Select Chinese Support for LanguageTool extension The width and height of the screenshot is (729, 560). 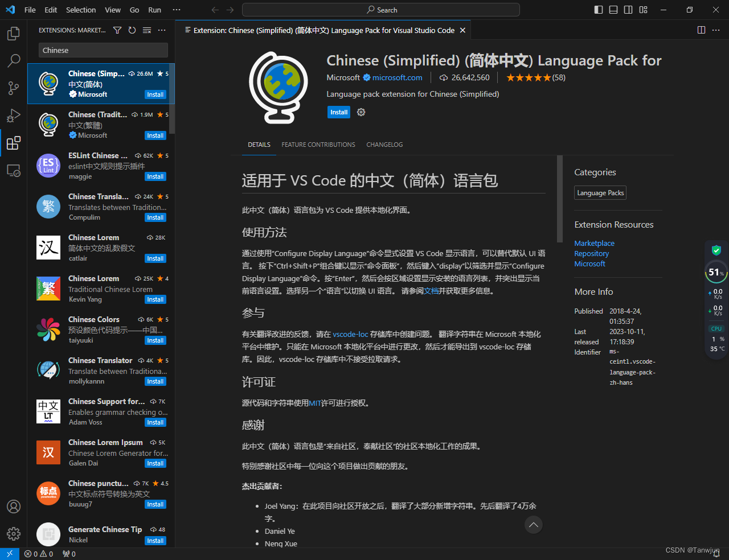point(101,411)
